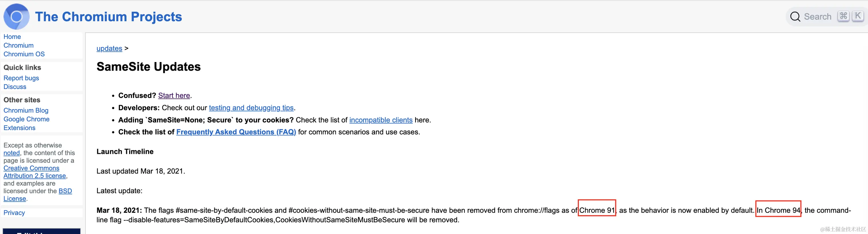The image size is (868, 234).
Task: Open the Chromium sidebar link
Action: [19, 46]
